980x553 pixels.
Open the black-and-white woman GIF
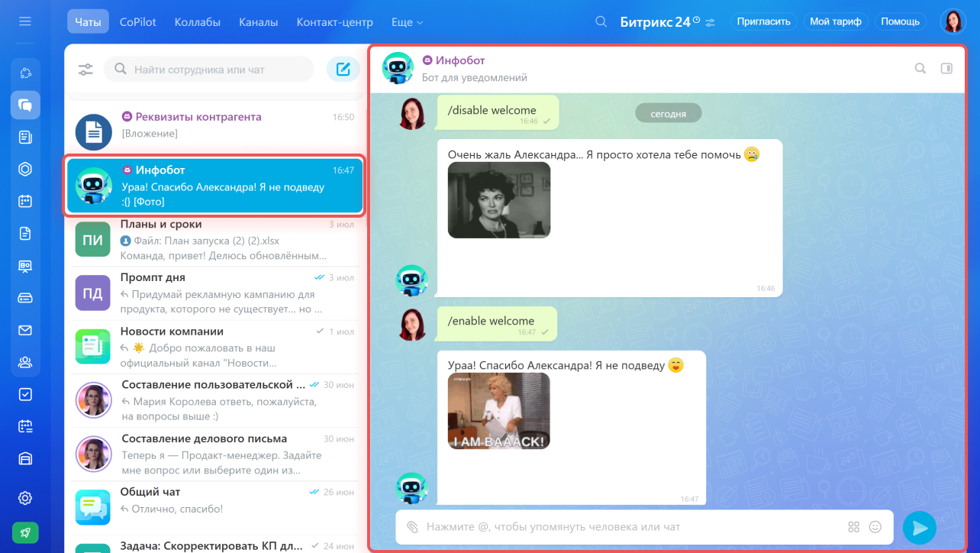[x=499, y=200]
